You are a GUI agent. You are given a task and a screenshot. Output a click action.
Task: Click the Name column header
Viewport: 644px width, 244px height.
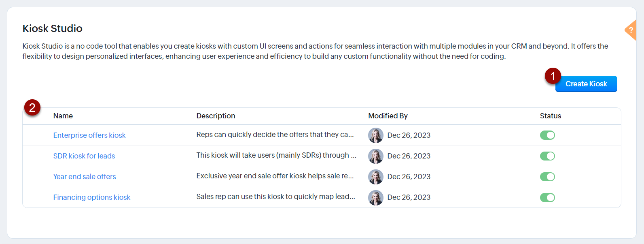pyautogui.click(x=63, y=116)
